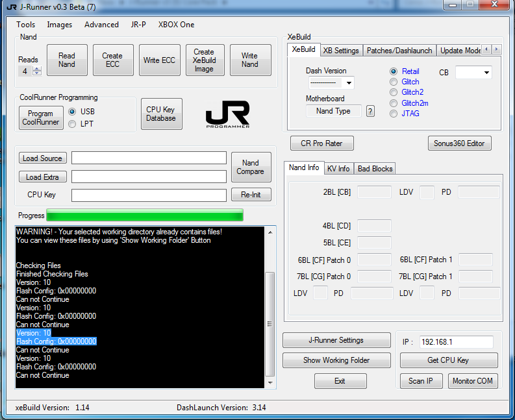Open the CPU Key Database
Image resolution: width=515 pixels, height=420 pixels.
(161, 114)
